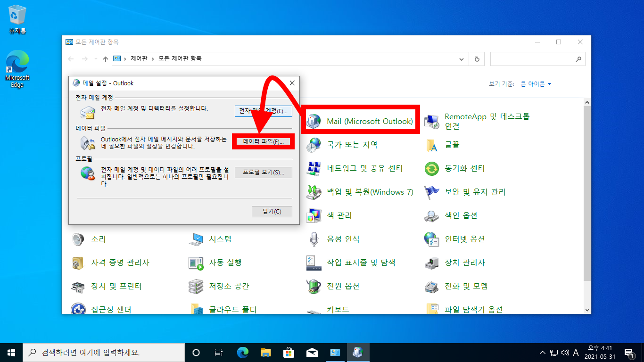This screenshot has height=362, width=644.
Task: Launch Microsoft Edge from taskbar
Action: (243, 352)
